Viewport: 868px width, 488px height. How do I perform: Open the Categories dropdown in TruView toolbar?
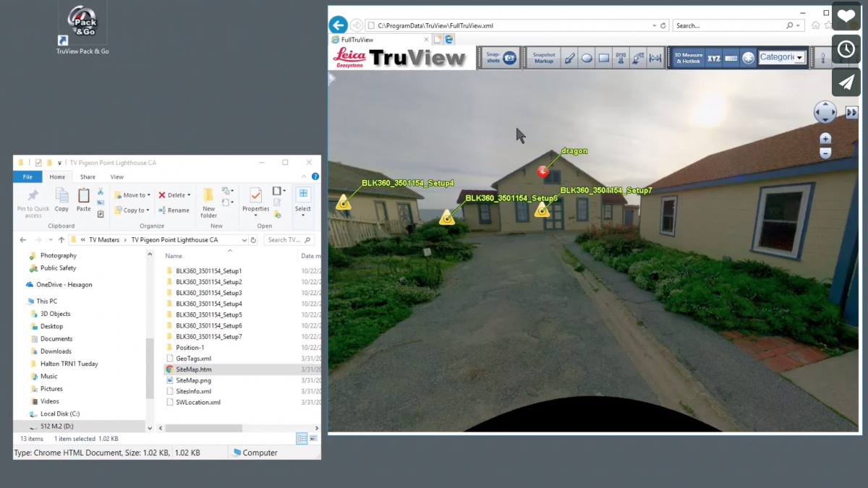pyautogui.click(x=798, y=56)
